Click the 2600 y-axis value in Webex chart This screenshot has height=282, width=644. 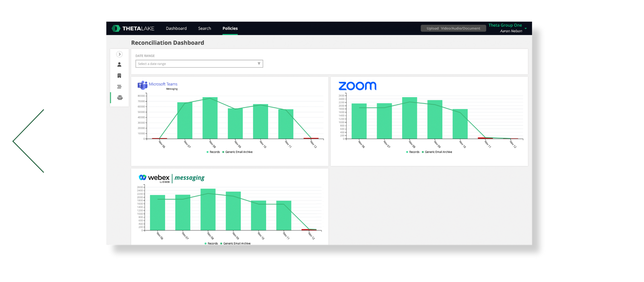[x=140, y=187]
